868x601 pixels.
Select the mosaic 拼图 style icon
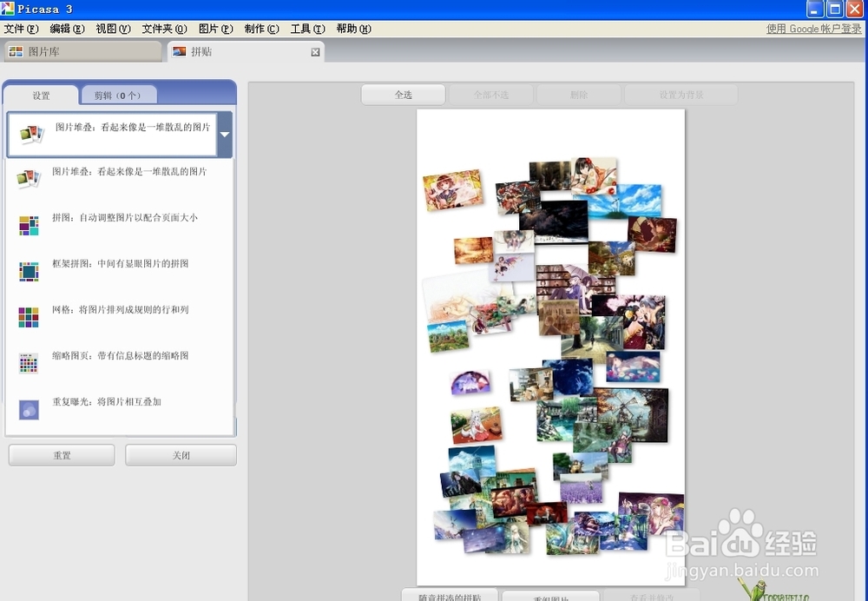(x=29, y=226)
